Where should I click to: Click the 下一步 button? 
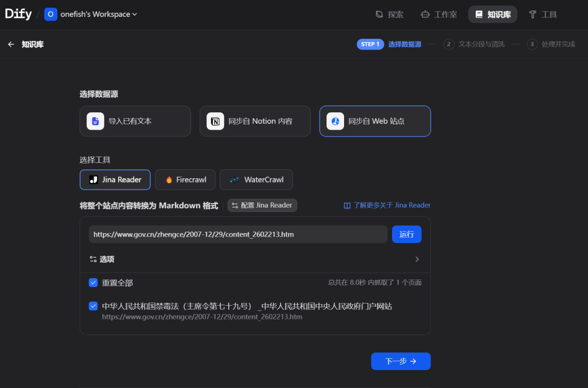click(x=401, y=361)
